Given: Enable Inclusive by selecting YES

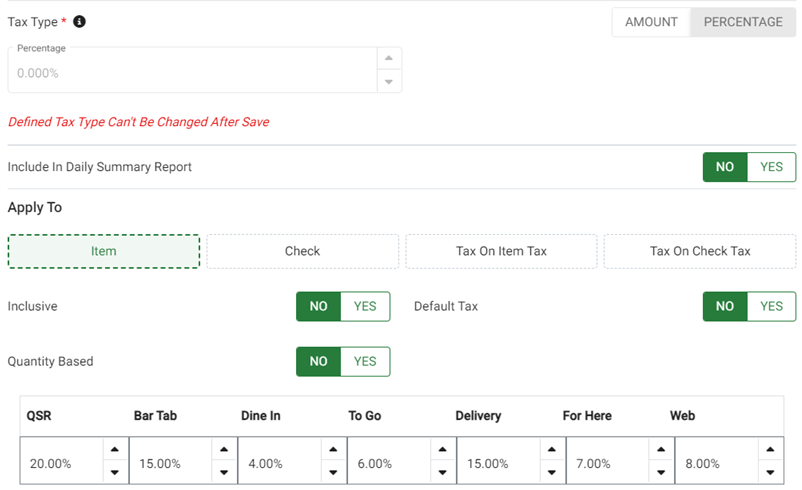Looking at the screenshot, I should pyautogui.click(x=365, y=306).
